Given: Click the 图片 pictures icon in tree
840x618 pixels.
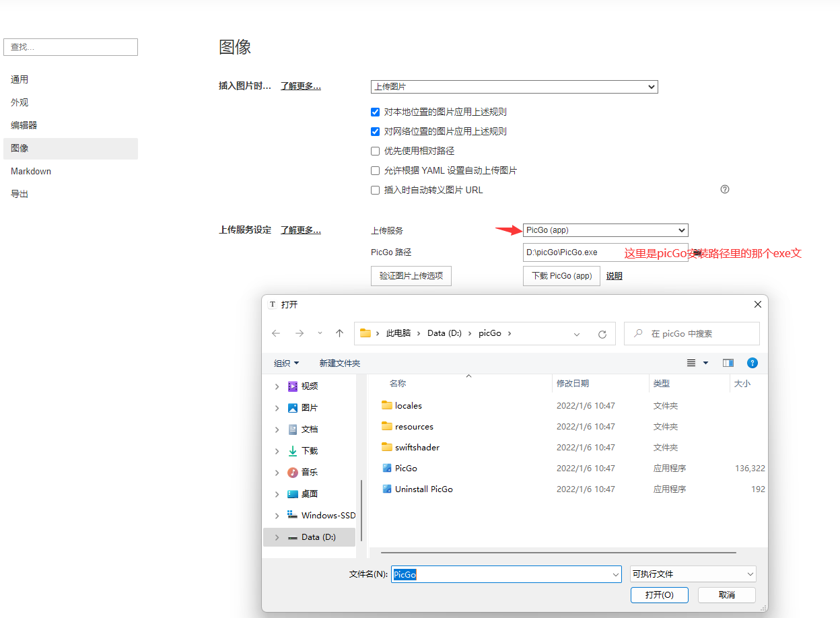Looking at the screenshot, I should click(293, 407).
